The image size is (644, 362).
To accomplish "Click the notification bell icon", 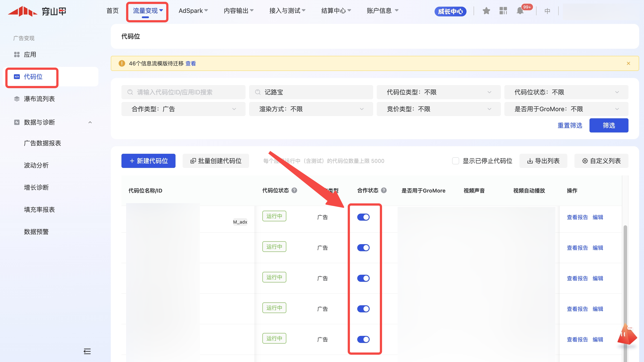I will 520,11.
